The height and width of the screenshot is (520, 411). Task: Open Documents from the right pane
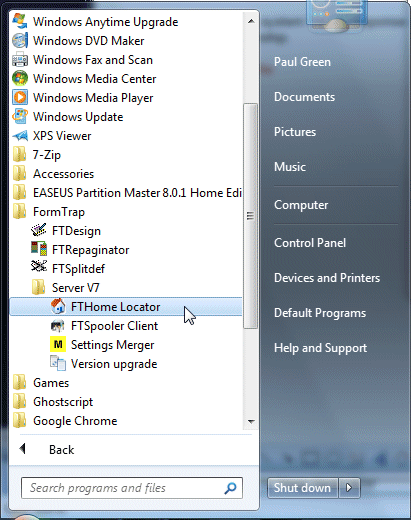click(x=304, y=97)
